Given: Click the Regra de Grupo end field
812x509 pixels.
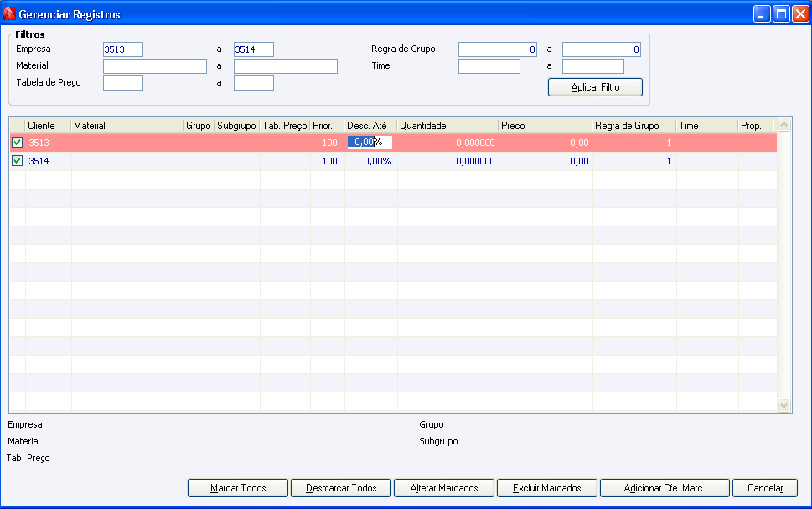Looking at the screenshot, I should pos(602,49).
